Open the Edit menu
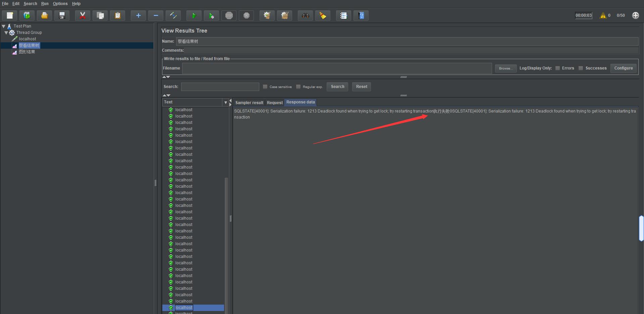644x314 pixels. tap(16, 4)
